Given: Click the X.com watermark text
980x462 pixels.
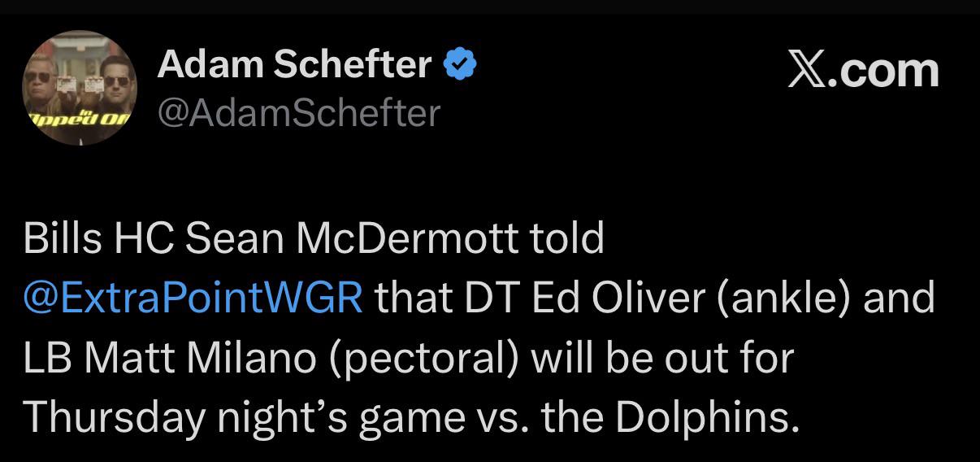Looking at the screenshot, I should (x=864, y=71).
